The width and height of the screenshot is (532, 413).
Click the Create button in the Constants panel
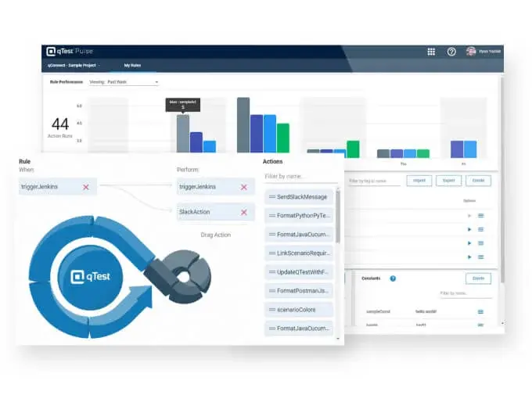coord(478,278)
